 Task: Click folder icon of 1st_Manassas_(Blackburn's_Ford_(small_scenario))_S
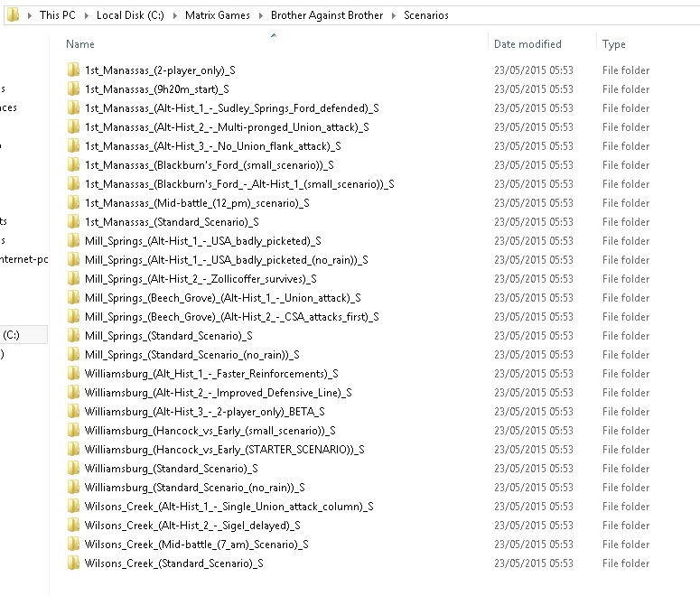[74, 165]
